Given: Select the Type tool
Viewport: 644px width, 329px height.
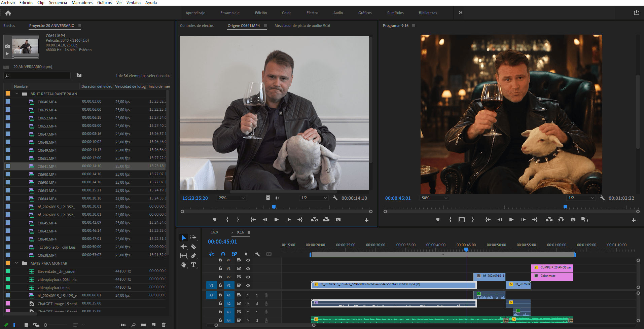Looking at the screenshot, I should pyautogui.click(x=193, y=265).
